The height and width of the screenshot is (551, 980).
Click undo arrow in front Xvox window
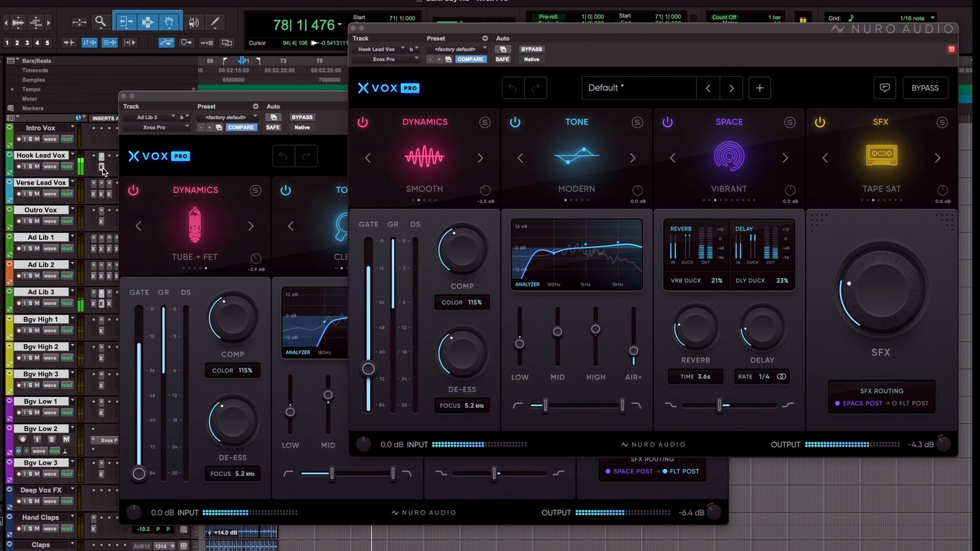tap(512, 88)
